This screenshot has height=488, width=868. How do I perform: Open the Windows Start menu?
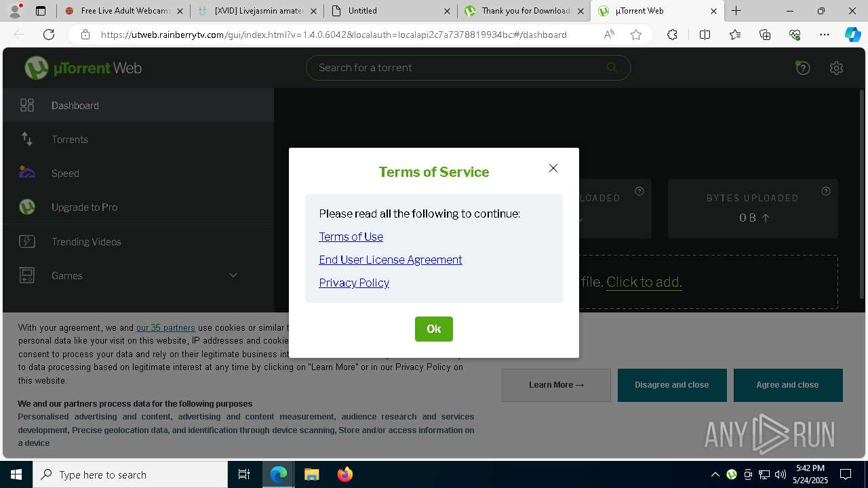(16, 474)
